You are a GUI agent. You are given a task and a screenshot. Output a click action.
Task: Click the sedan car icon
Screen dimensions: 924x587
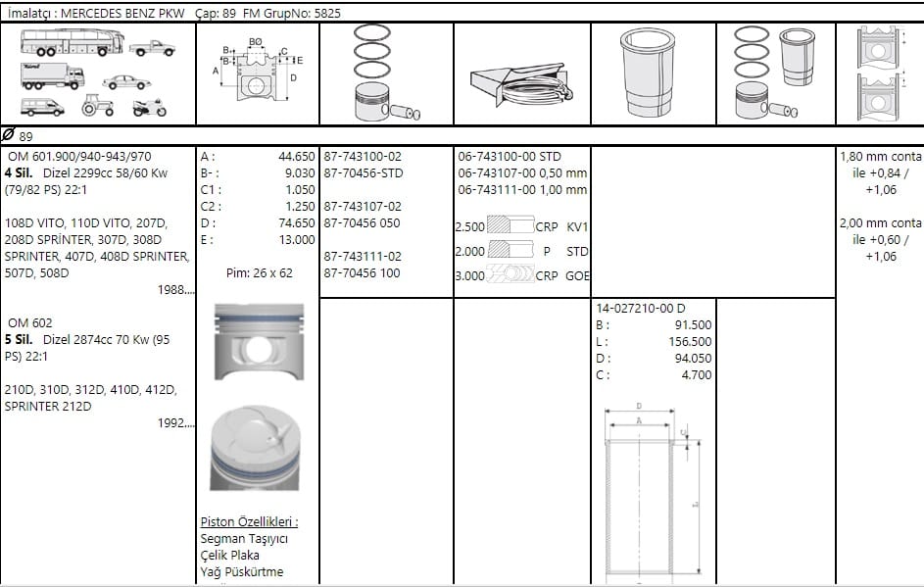126,82
